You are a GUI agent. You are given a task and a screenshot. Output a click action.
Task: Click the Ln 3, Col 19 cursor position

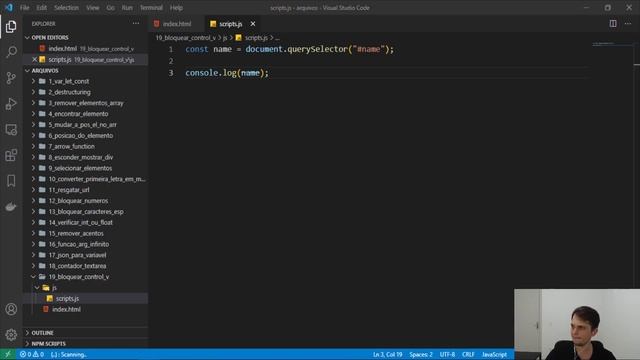[x=387, y=354]
